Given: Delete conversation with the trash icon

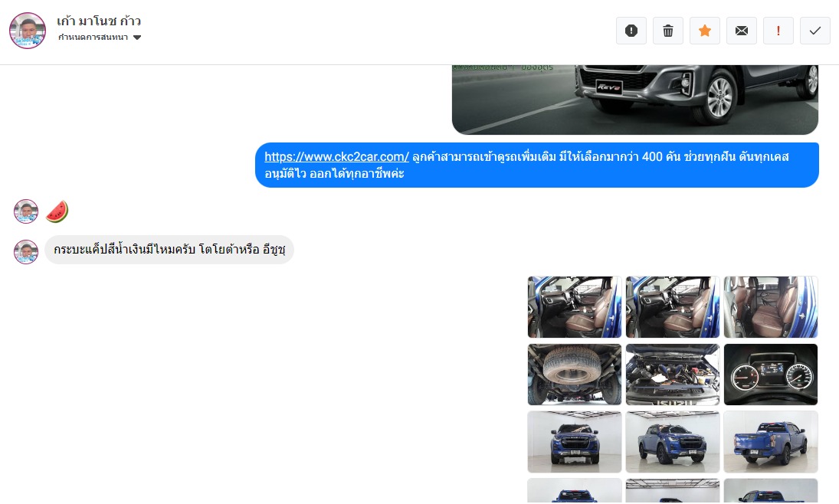Looking at the screenshot, I should [668, 31].
